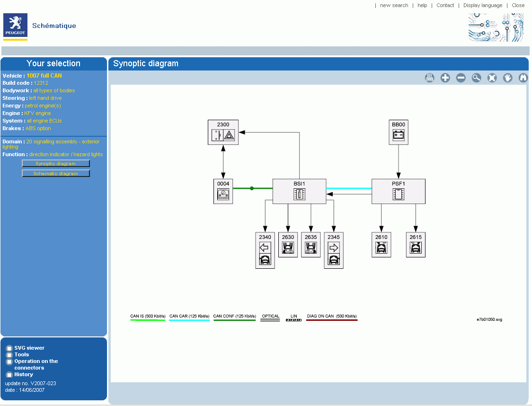532x406 pixels.
Task: Click the CAN CONF legend entry
Action: pos(234,317)
